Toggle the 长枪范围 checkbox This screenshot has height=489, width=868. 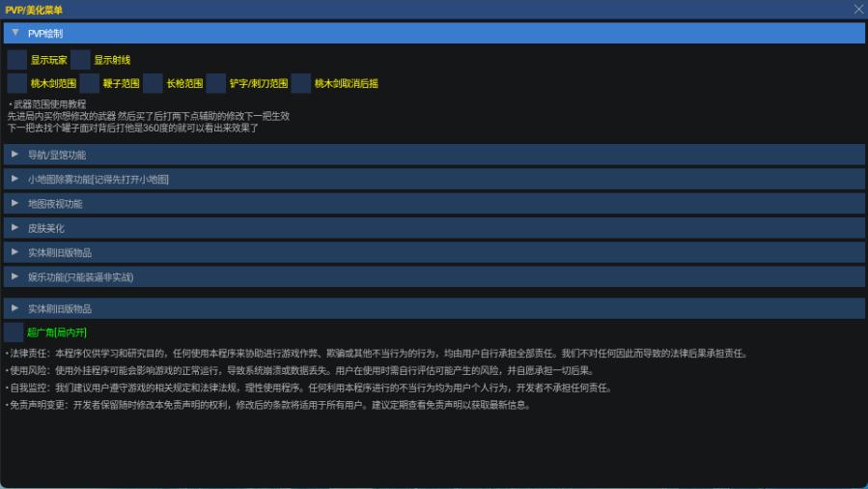coord(153,83)
